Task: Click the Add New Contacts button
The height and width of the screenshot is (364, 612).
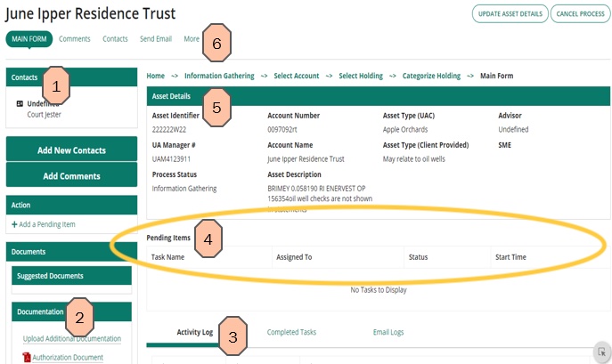Action: pyautogui.click(x=71, y=150)
